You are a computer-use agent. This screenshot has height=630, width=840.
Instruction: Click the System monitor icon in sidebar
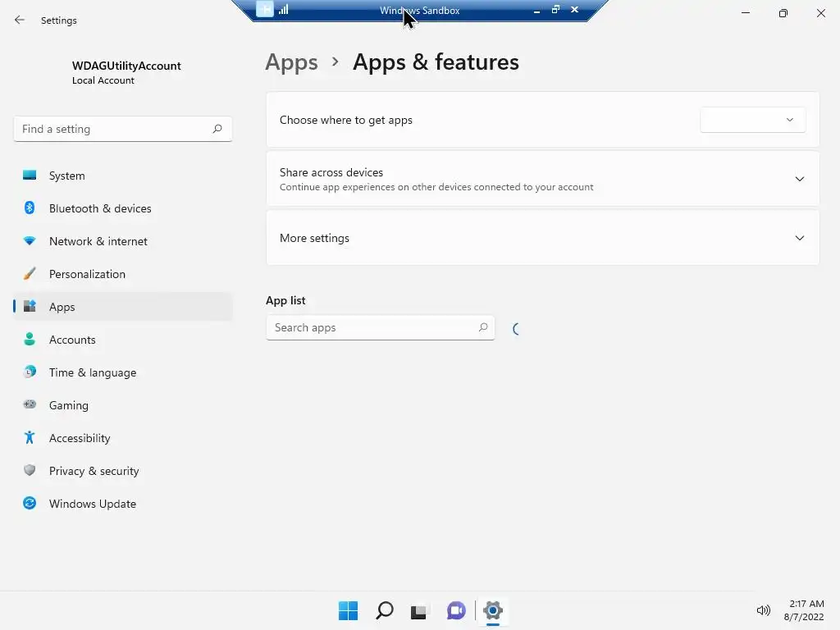(30, 176)
